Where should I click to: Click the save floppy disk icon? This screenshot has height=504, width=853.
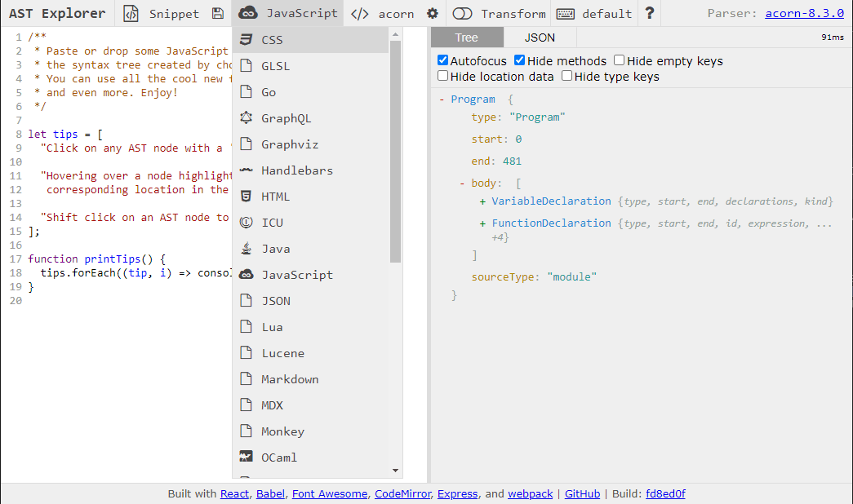pos(218,14)
